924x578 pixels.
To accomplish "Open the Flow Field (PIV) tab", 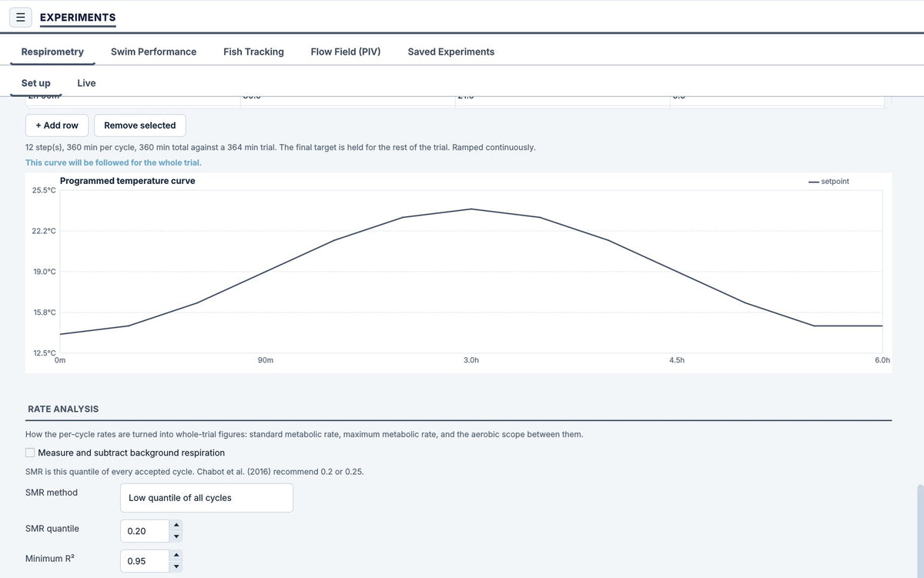I will point(346,52).
